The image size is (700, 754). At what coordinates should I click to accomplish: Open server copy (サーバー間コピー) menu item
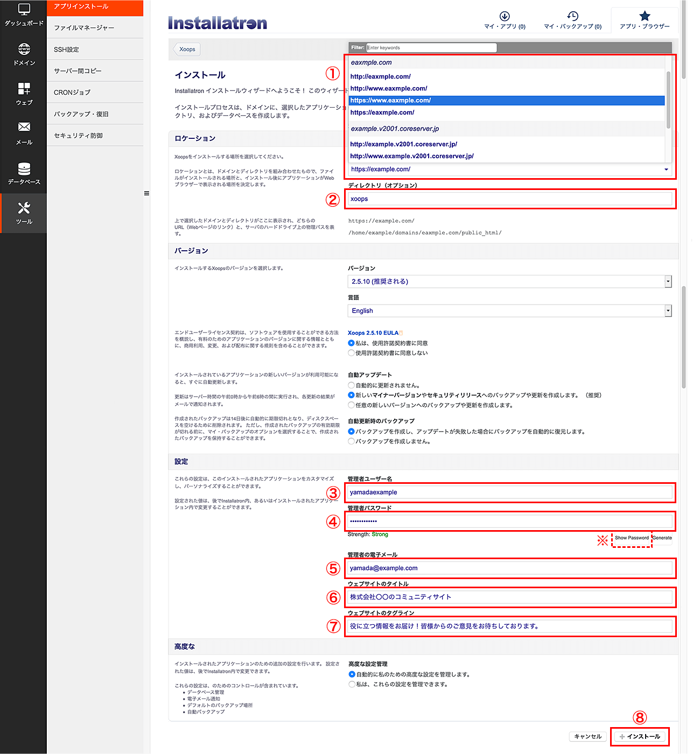point(95,71)
